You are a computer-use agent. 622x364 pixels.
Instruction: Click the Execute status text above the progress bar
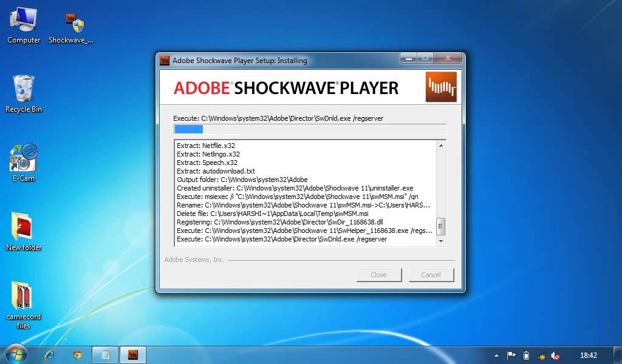278,118
